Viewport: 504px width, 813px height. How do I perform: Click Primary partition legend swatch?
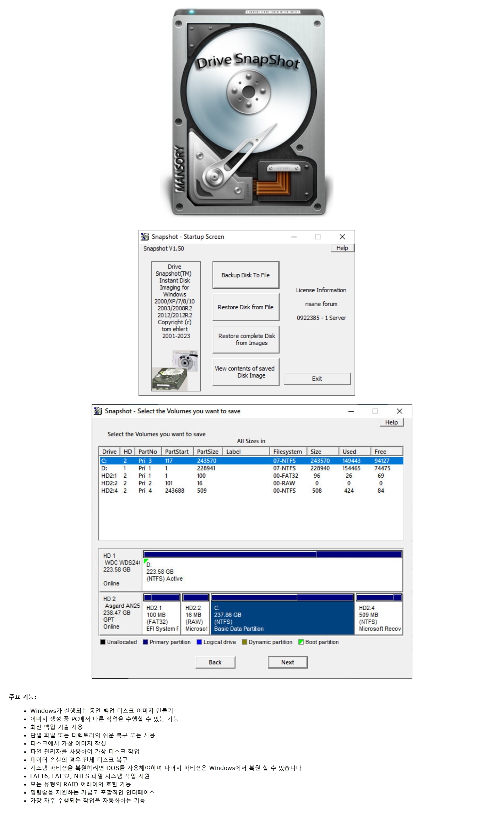tap(145, 642)
